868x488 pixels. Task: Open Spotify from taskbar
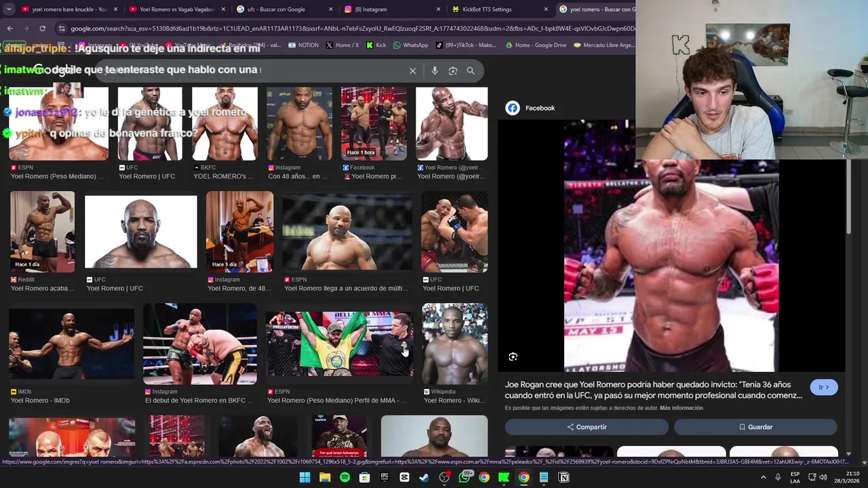[344, 477]
